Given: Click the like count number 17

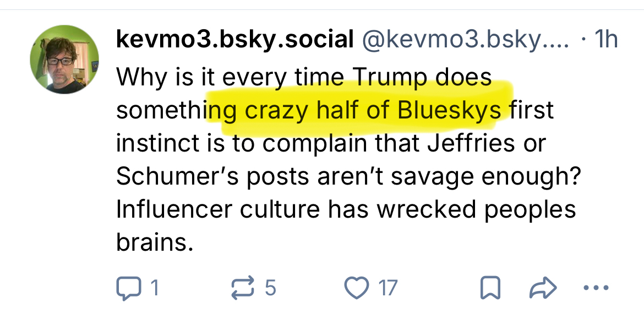Looking at the screenshot, I should pos(388,287).
